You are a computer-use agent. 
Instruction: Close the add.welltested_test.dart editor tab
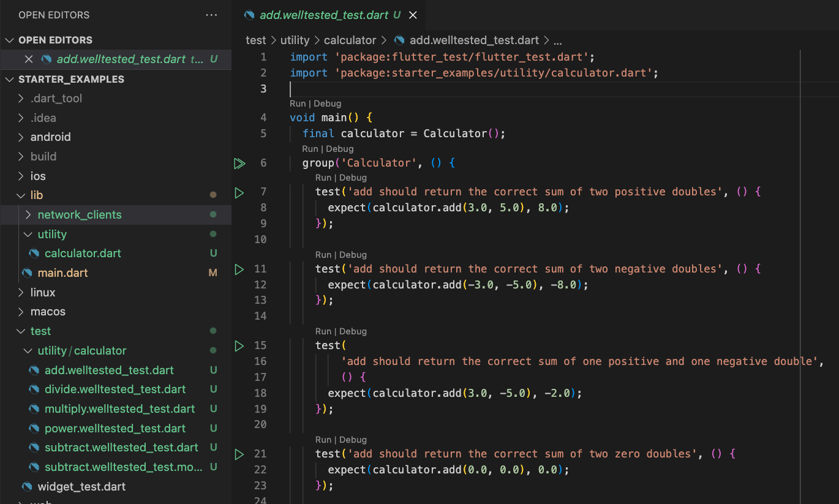[413, 15]
